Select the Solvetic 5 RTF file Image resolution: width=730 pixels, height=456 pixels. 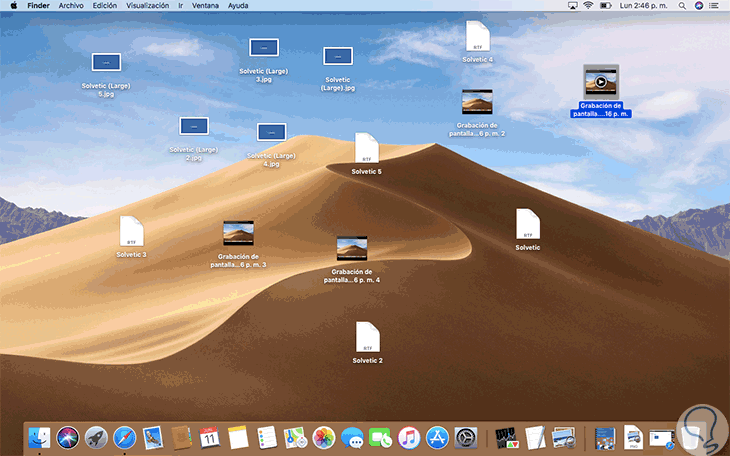coord(367,150)
